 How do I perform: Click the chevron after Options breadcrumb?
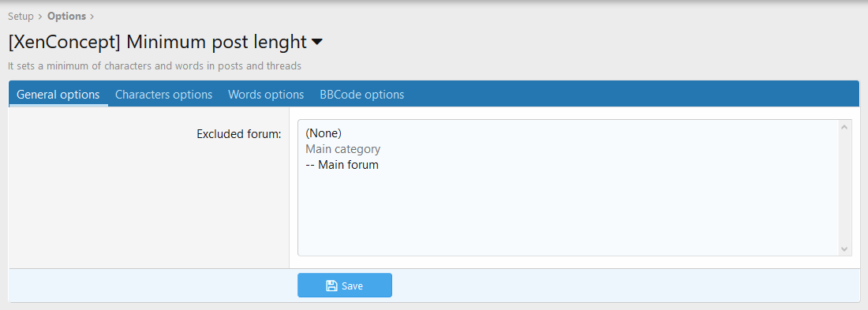(92, 17)
